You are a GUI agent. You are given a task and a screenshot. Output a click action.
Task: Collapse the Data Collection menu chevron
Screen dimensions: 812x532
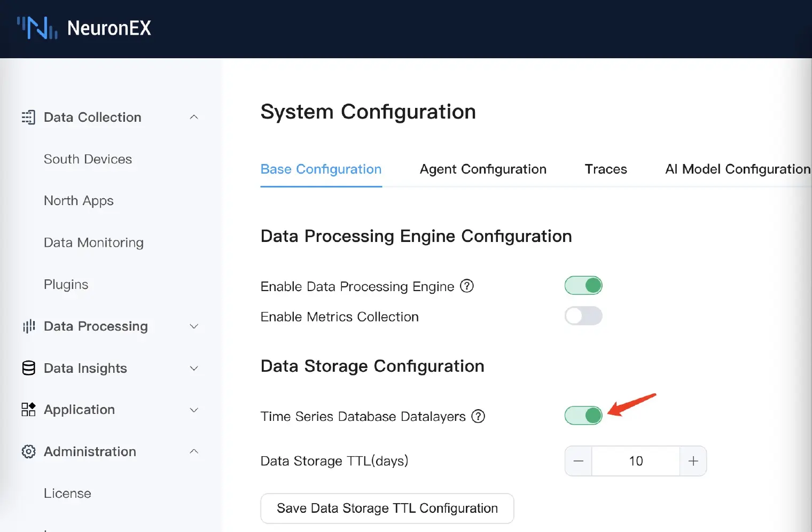point(194,117)
